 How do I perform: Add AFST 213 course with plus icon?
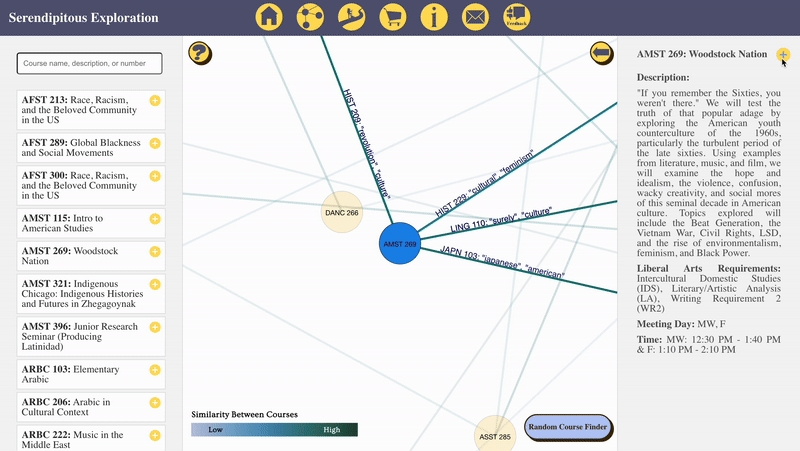tap(155, 101)
